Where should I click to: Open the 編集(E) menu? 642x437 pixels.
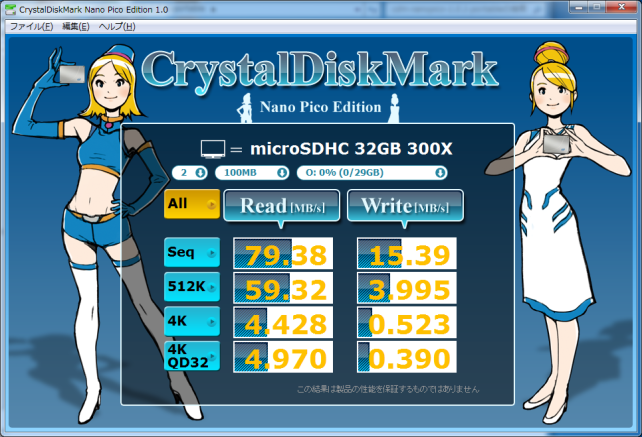pos(76,27)
